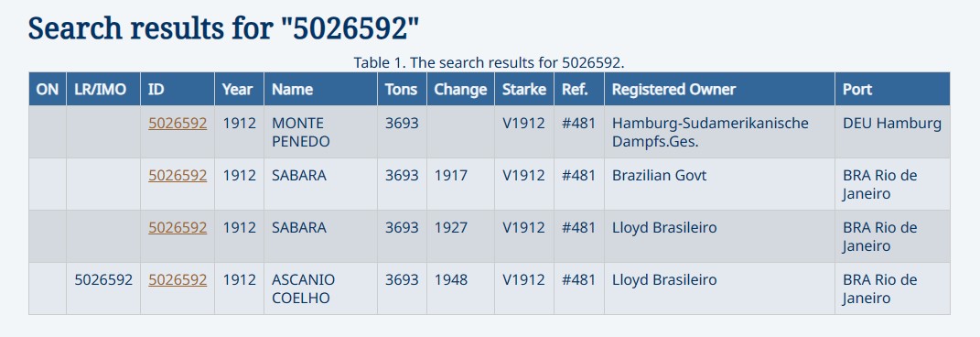This screenshot has height=337, width=980.
Task: Click the Registered Owner column header
Action: pyautogui.click(x=719, y=90)
